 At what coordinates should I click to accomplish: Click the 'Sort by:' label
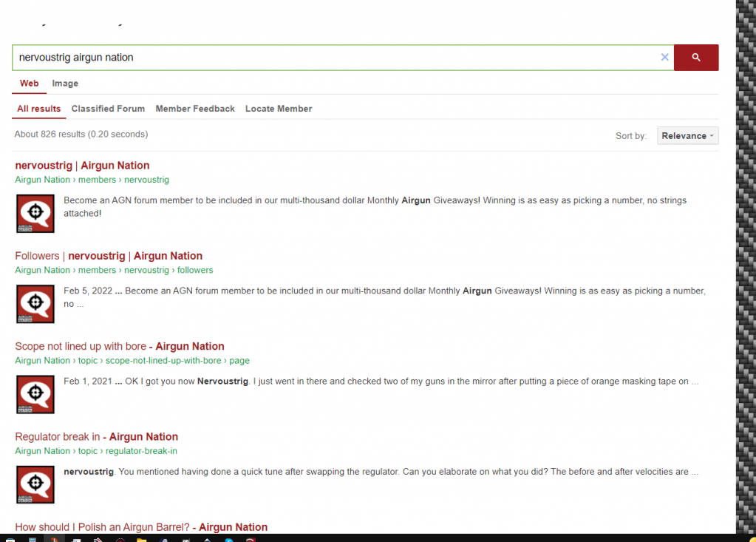[630, 136]
